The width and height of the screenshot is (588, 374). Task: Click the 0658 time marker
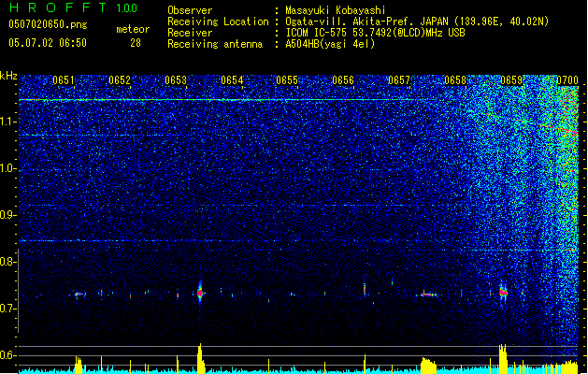coord(455,80)
